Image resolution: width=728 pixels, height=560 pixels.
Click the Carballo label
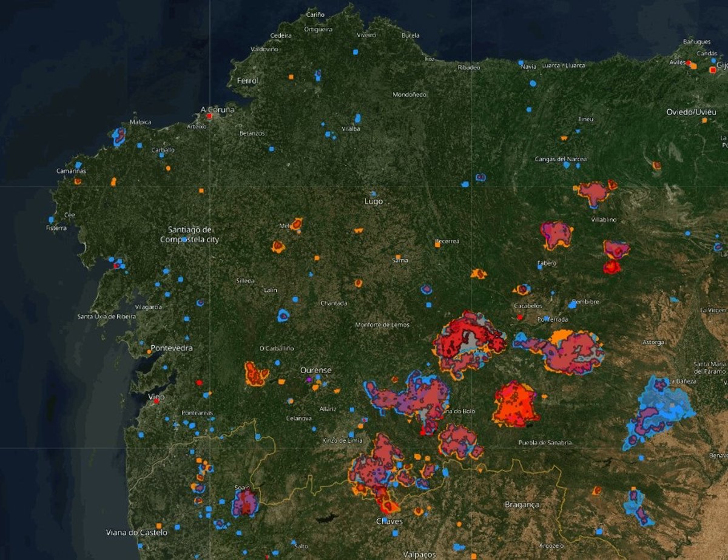(x=163, y=150)
